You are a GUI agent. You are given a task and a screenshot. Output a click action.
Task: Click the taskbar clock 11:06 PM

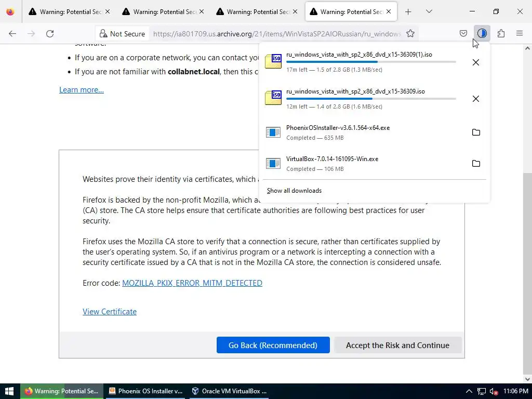click(516, 391)
